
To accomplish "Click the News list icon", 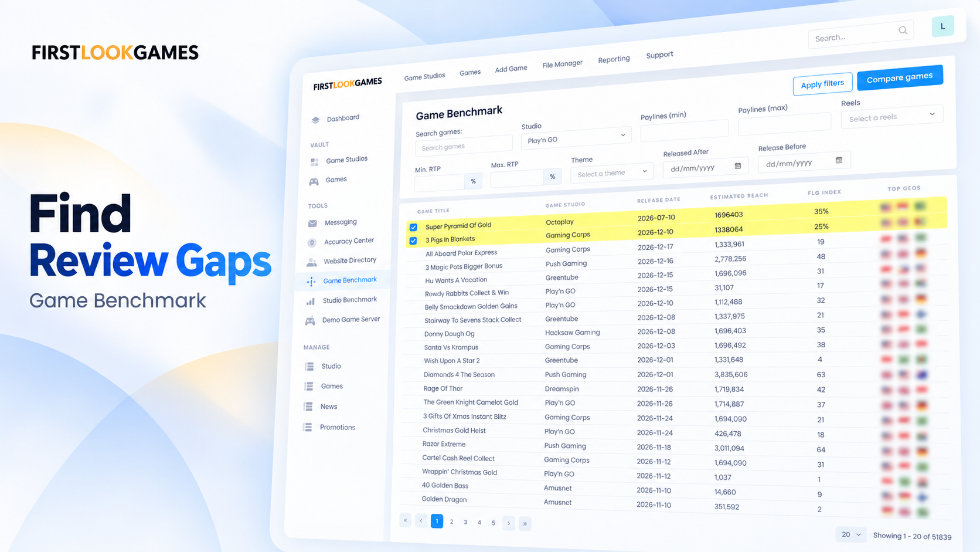I will coord(308,407).
